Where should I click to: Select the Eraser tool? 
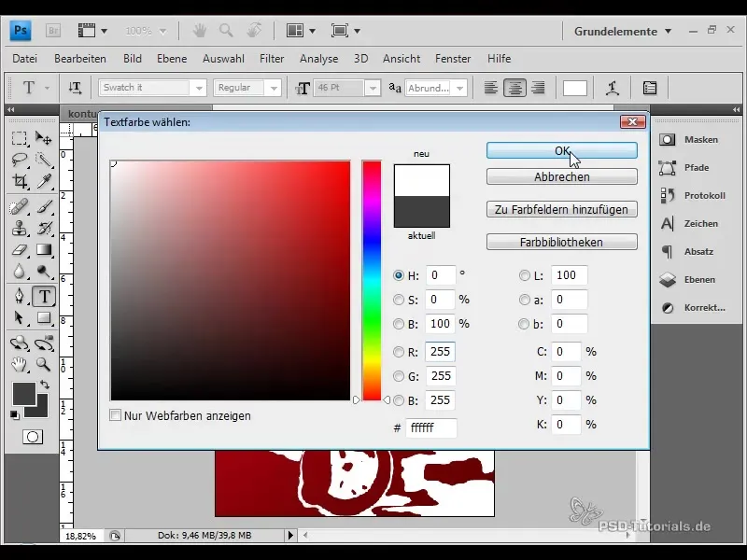click(19, 250)
